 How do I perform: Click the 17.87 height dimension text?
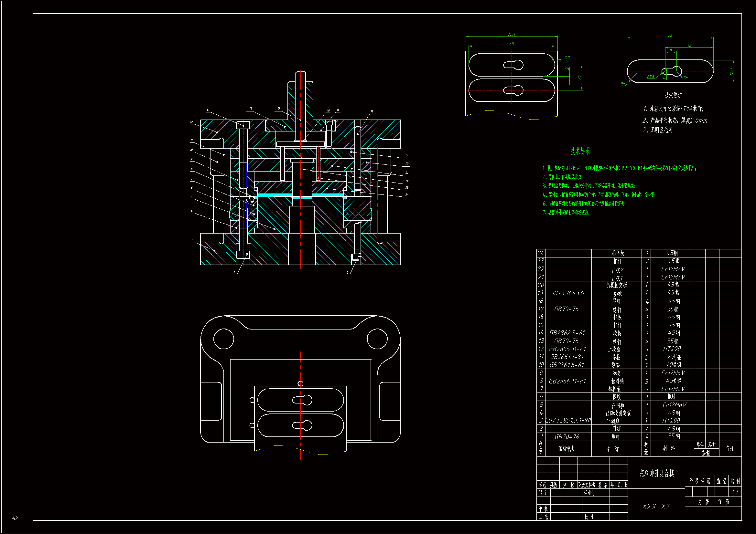click(731, 71)
